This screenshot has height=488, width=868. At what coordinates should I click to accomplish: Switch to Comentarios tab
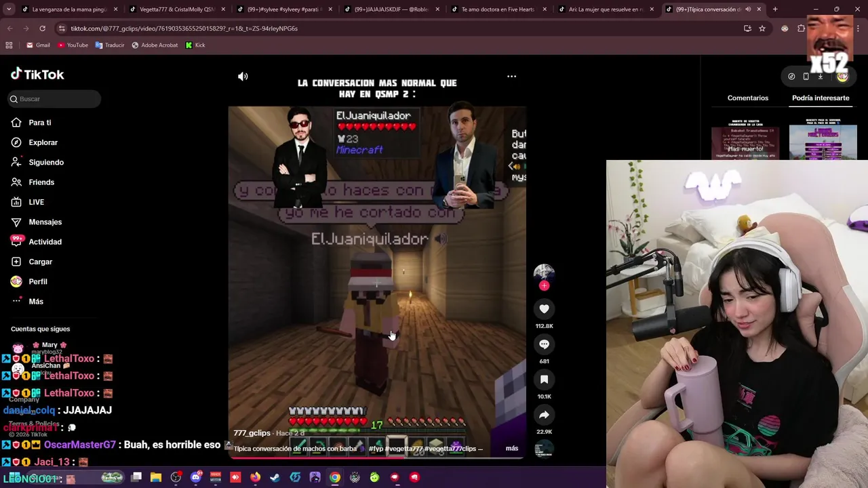[x=748, y=98]
